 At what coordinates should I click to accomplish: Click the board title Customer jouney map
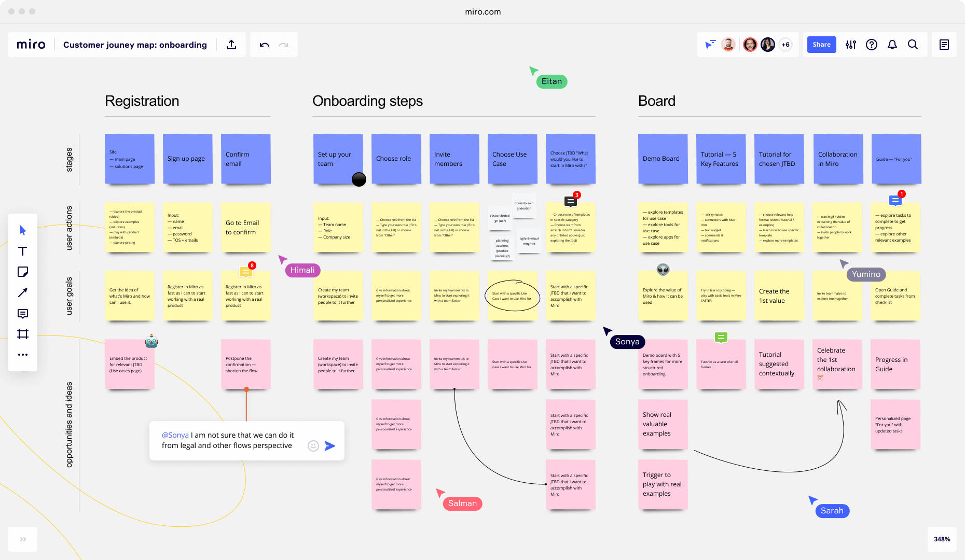[x=134, y=45]
